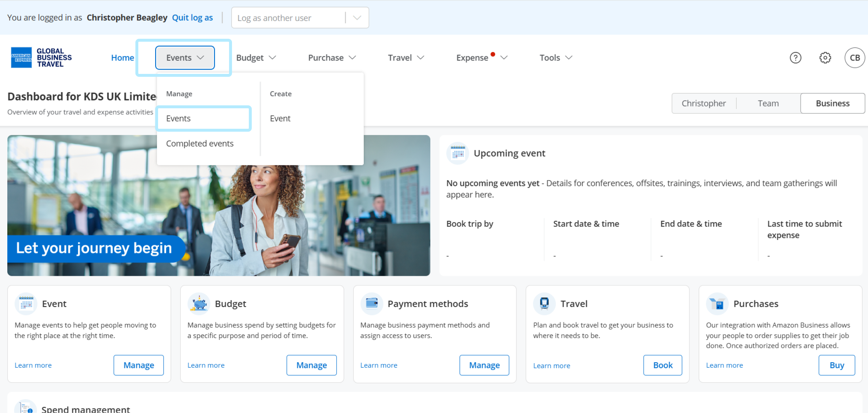Click the help question mark icon

click(795, 58)
